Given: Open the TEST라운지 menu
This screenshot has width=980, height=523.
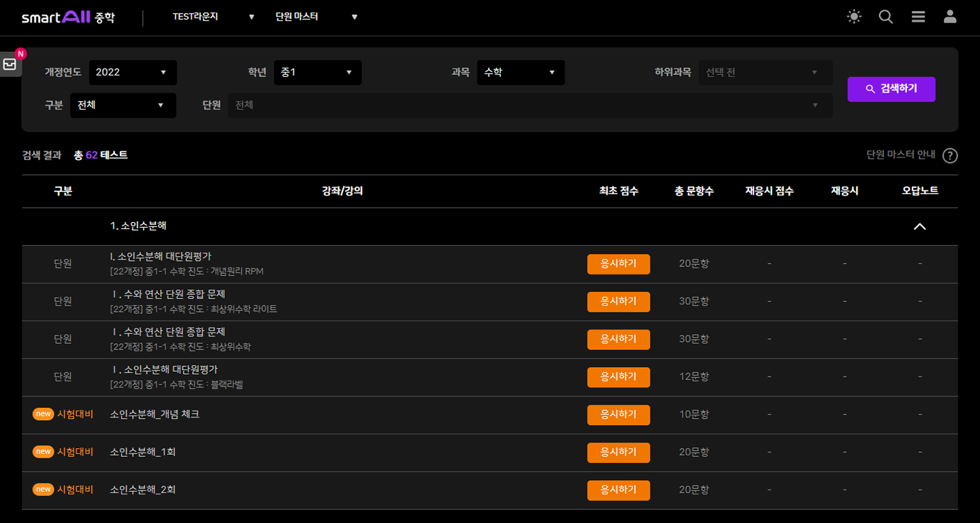Looking at the screenshot, I should 213,17.
